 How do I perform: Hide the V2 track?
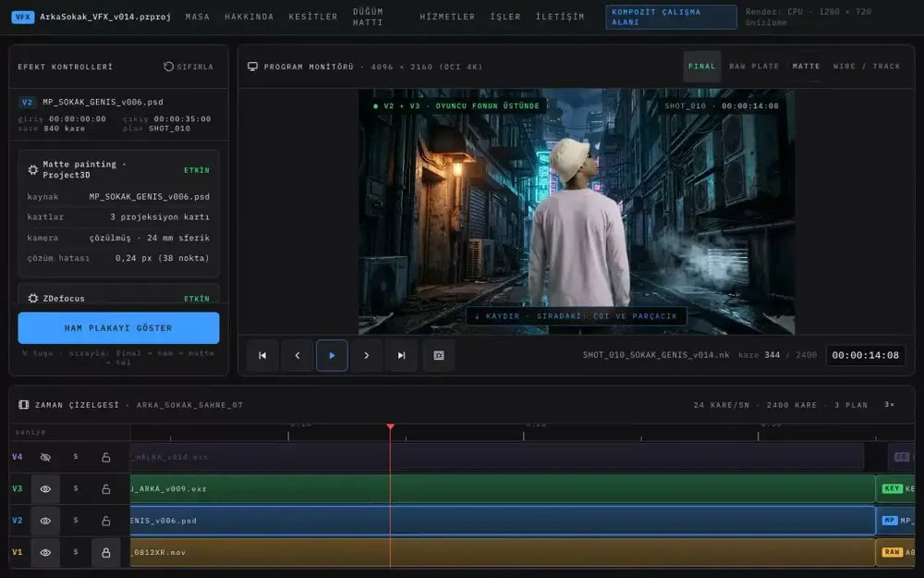pyautogui.click(x=45, y=521)
